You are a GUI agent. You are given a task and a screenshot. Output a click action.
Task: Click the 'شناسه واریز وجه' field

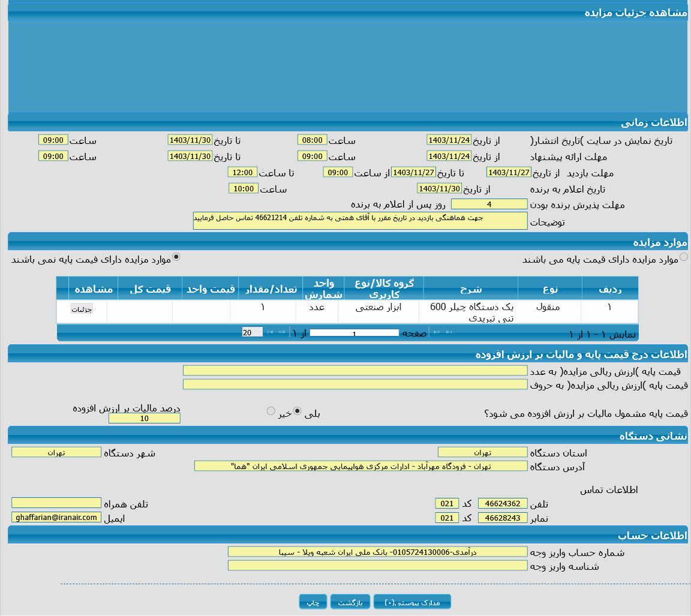[x=377, y=566]
